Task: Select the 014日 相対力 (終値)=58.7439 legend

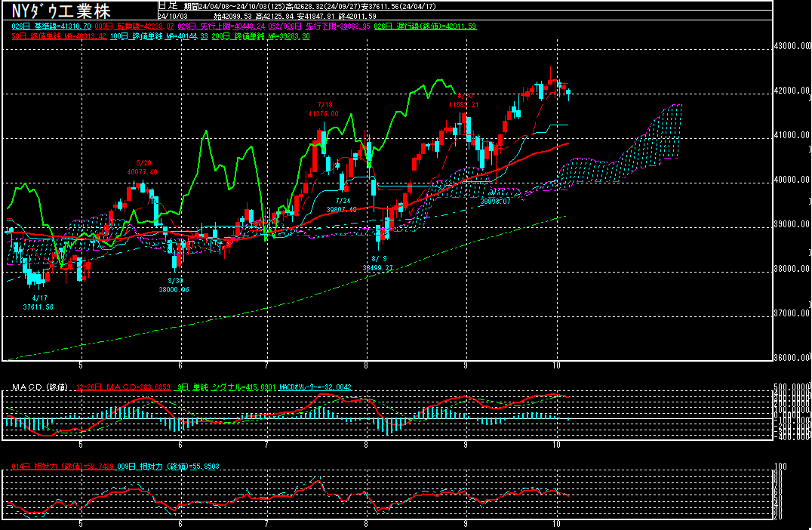Action: tap(63, 467)
